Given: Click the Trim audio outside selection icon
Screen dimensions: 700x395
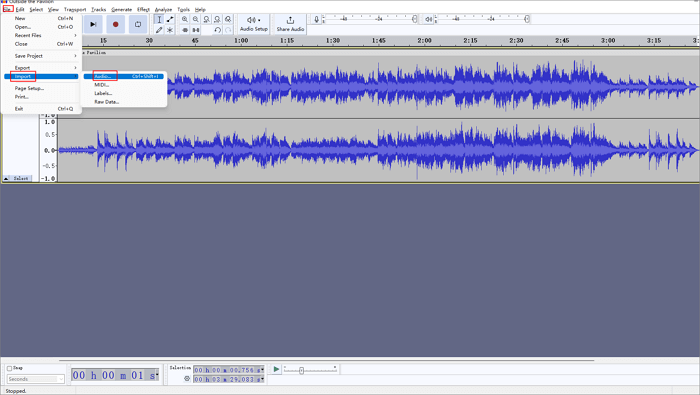Looking at the screenshot, I should click(x=185, y=30).
